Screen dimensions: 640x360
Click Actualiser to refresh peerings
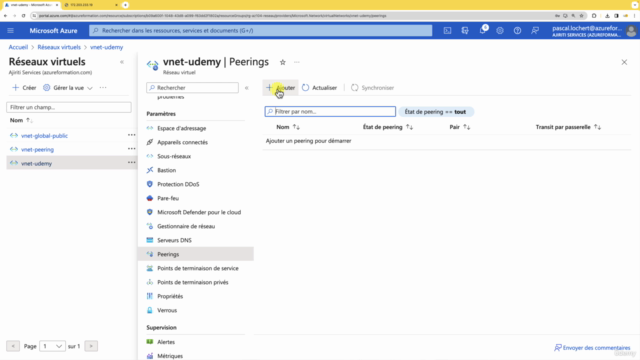(x=319, y=88)
